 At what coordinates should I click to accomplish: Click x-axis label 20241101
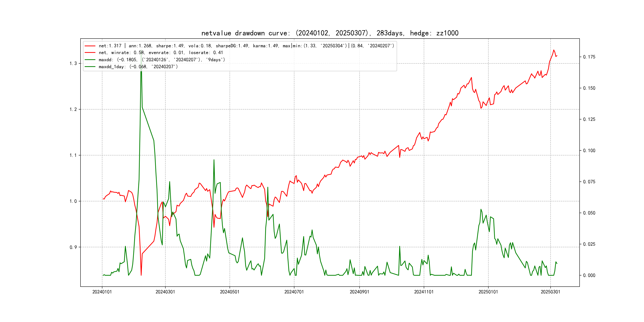pyautogui.click(x=424, y=292)
